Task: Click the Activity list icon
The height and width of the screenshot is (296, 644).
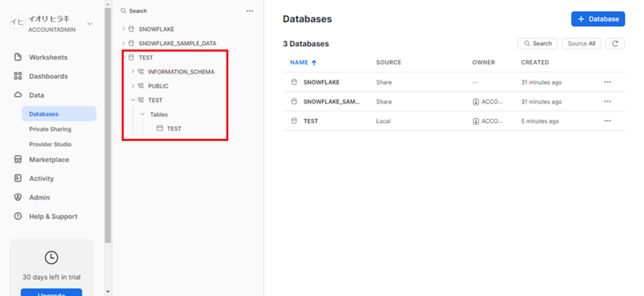Action: click(18, 178)
